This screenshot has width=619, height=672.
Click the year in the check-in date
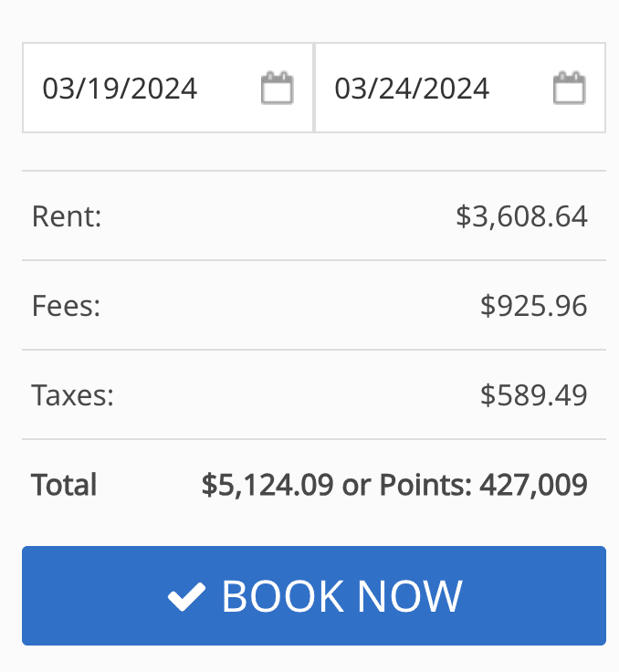165,89
